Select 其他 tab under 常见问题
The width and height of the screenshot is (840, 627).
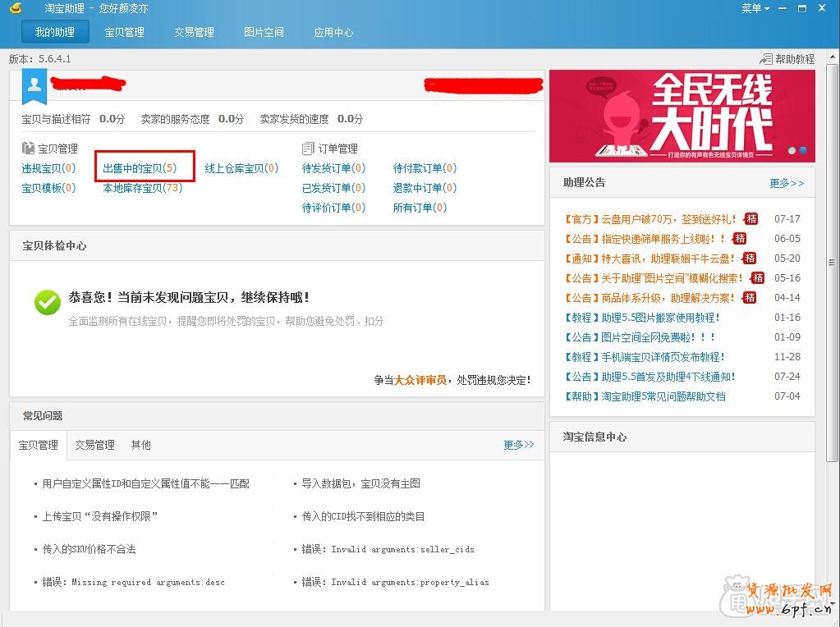[141, 445]
